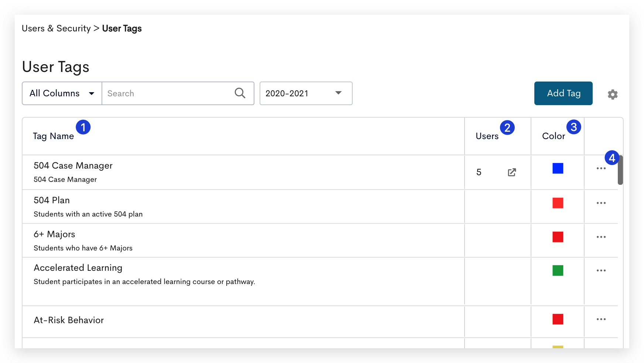This screenshot has width=644, height=363.
Task: Sort by Users column header
Action: tap(487, 136)
